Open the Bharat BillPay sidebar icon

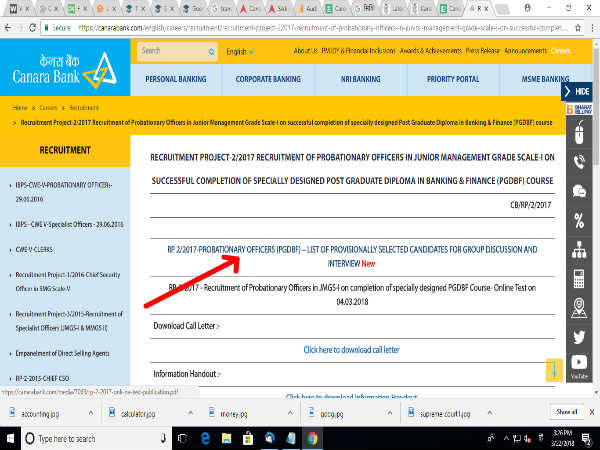[x=579, y=109]
